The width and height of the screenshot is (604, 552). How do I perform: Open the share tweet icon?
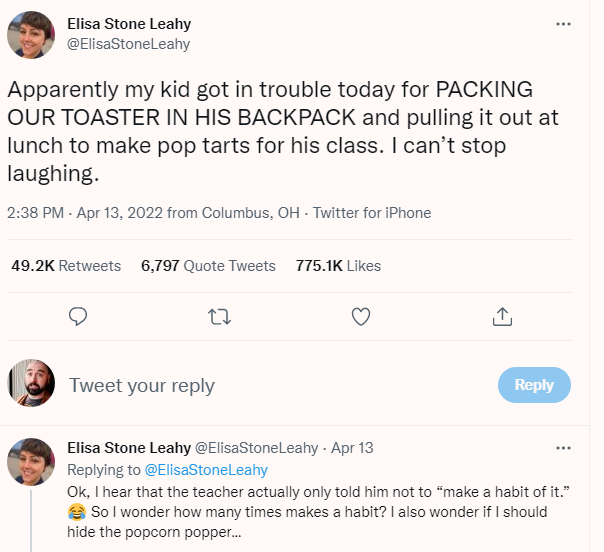503,317
